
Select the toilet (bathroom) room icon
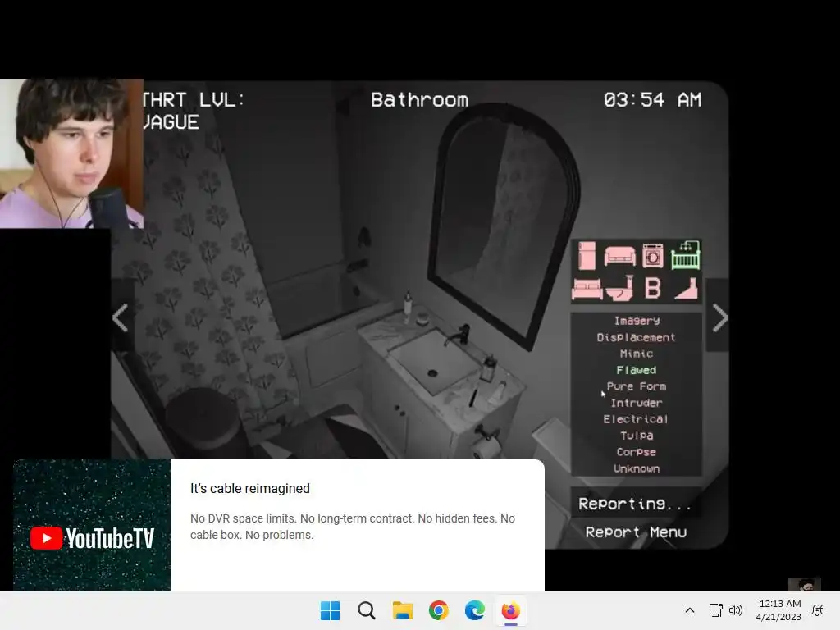coord(620,288)
